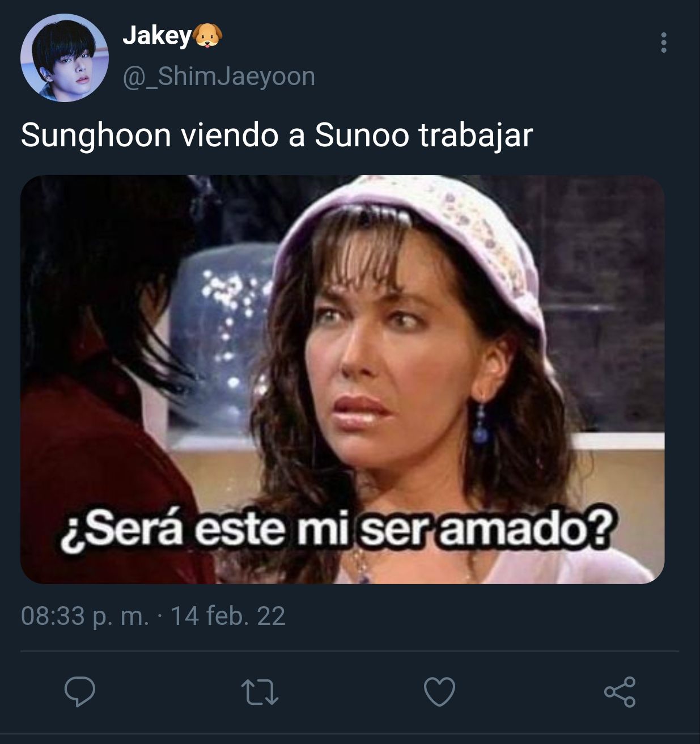Retweet using the arrows icon

[260, 692]
